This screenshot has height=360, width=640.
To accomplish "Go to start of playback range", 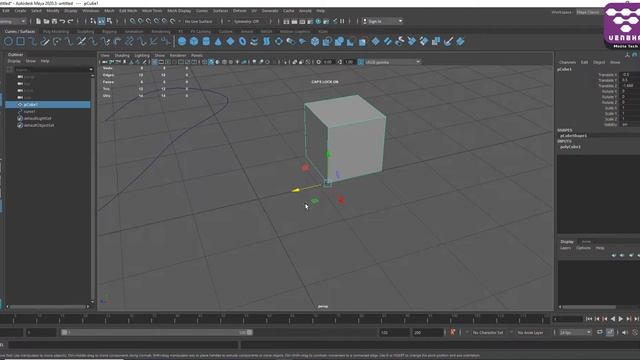I will click(x=589, y=319).
